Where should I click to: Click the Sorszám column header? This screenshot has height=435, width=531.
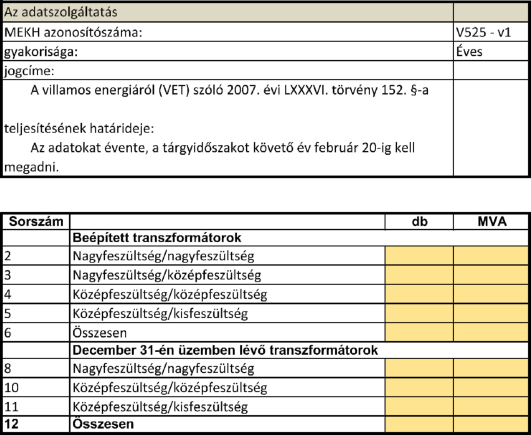pos(36,222)
